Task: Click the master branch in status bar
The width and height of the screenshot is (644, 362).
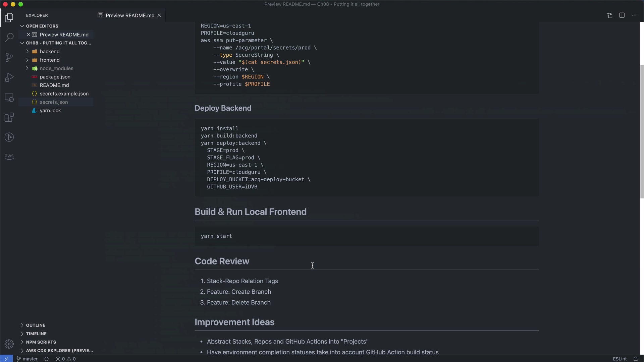Action: click(27, 359)
